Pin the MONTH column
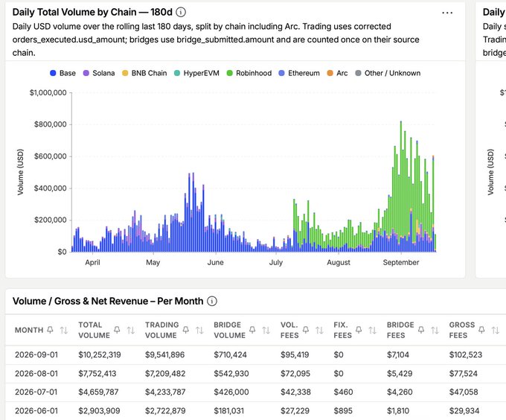The image size is (506, 420). click(50, 330)
